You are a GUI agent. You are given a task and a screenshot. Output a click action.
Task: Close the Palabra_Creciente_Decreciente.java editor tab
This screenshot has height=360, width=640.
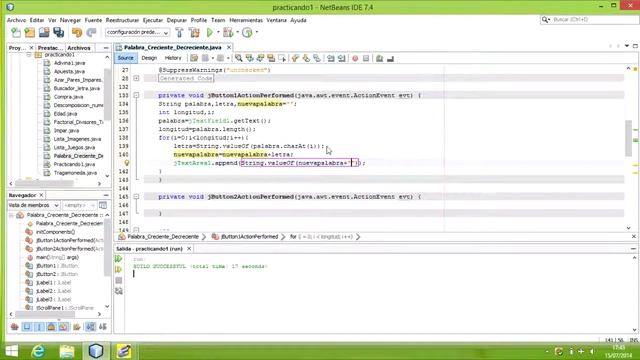click(229, 48)
